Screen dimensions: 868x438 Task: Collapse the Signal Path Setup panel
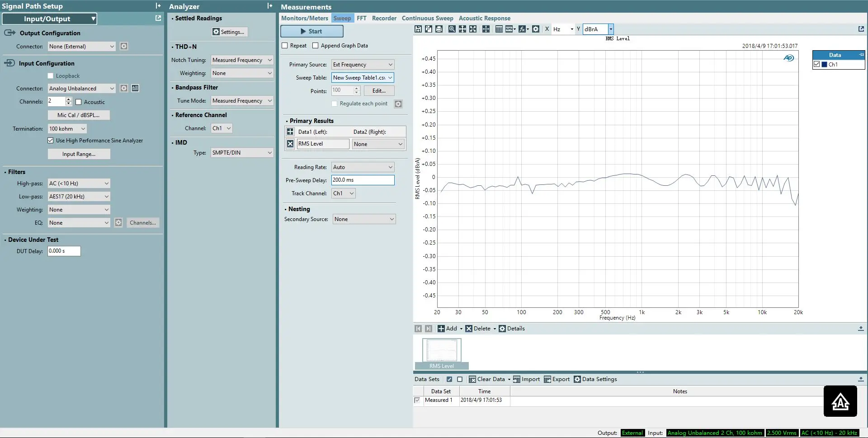pyautogui.click(x=158, y=6)
